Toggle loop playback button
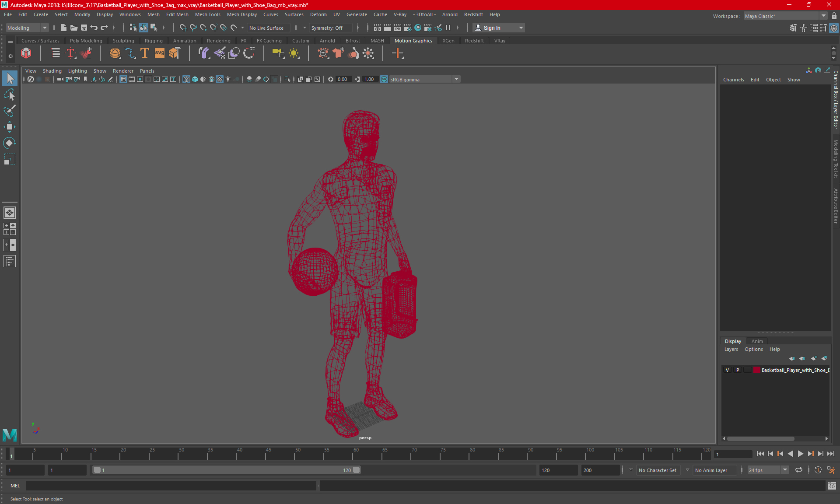 [799, 470]
